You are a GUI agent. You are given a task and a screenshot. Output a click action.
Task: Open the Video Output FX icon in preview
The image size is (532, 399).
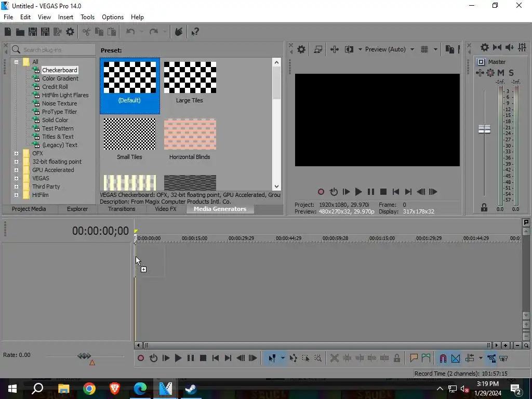[334, 49]
